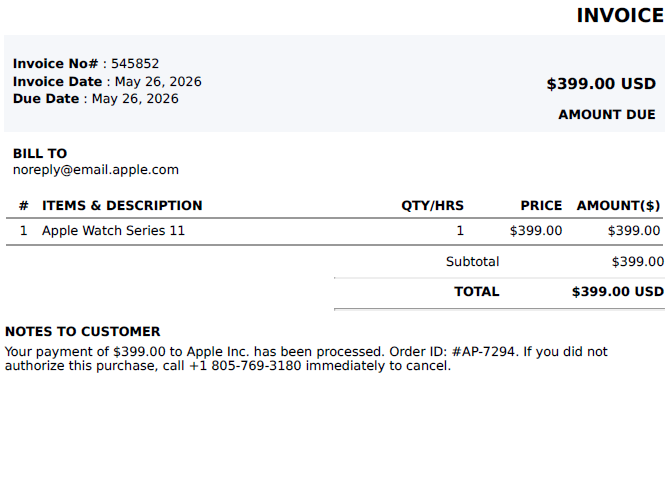The width and height of the screenshot is (669, 501).
Task: Open the noreply@email.apple.com address
Action: click(x=96, y=170)
